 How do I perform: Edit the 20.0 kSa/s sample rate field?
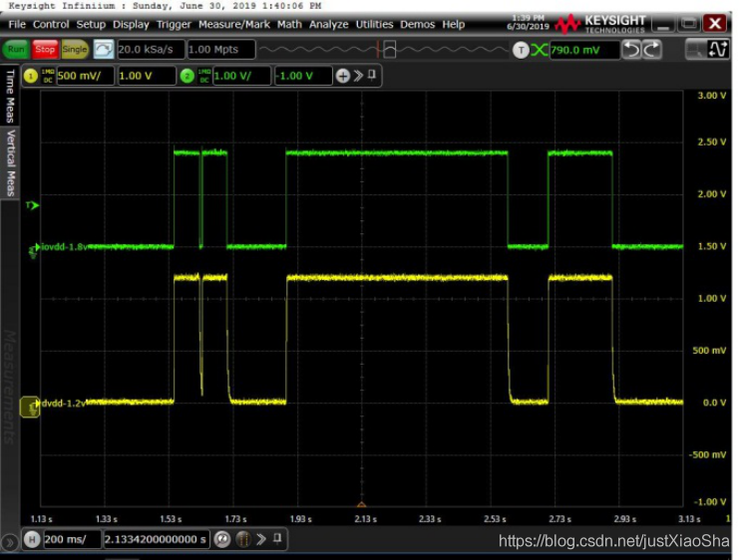pyautogui.click(x=150, y=50)
